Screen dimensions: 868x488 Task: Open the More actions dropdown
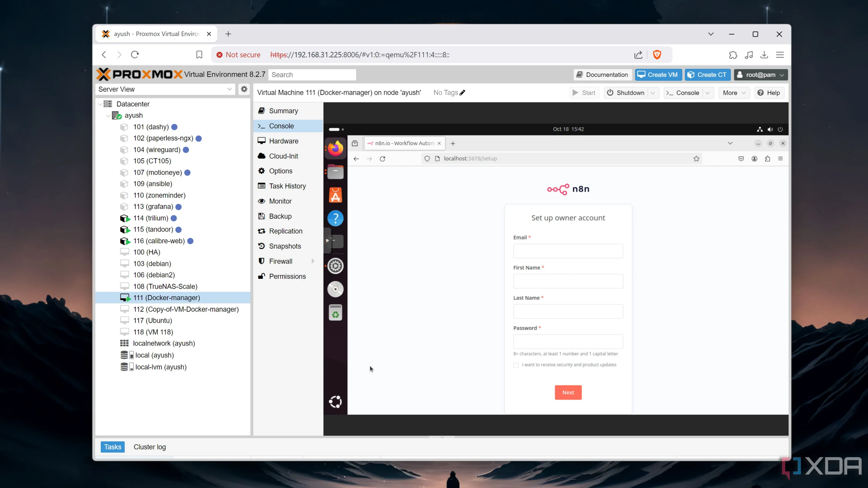734,93
